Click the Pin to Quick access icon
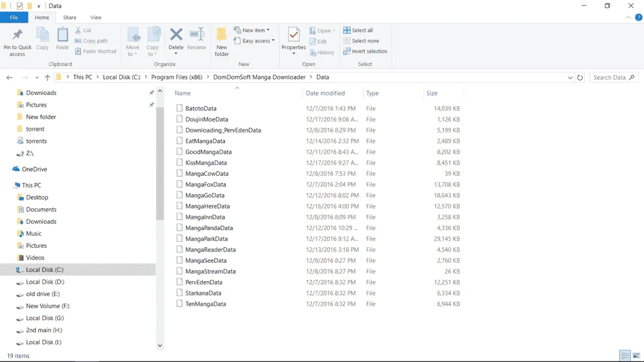 17,35
